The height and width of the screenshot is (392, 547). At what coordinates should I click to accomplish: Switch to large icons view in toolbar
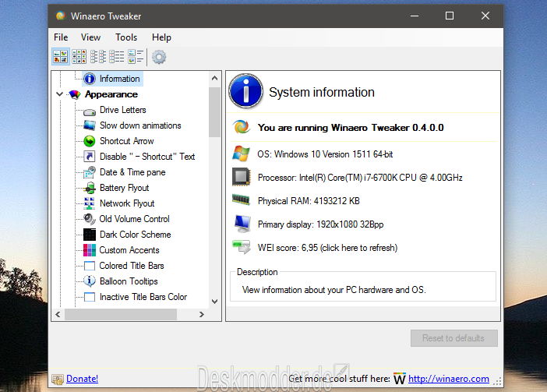coord(61,56)
